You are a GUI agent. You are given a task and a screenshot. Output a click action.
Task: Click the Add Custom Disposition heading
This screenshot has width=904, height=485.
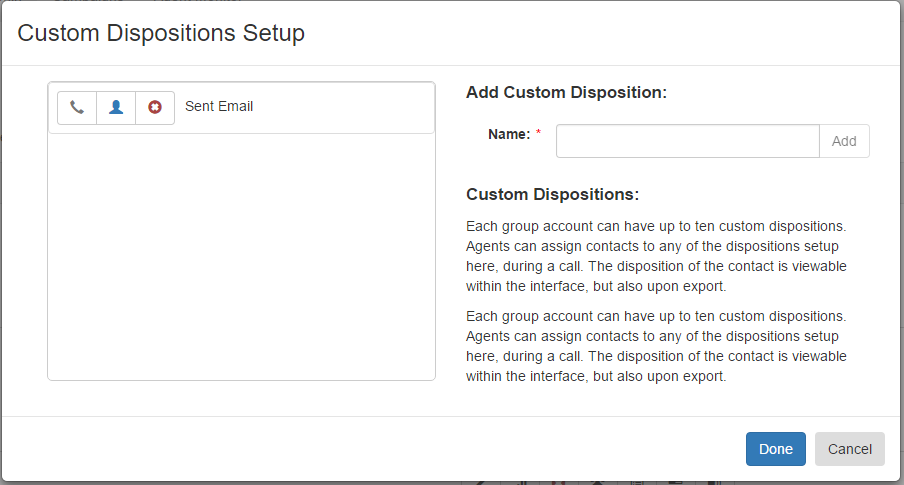tap(566, 92)
